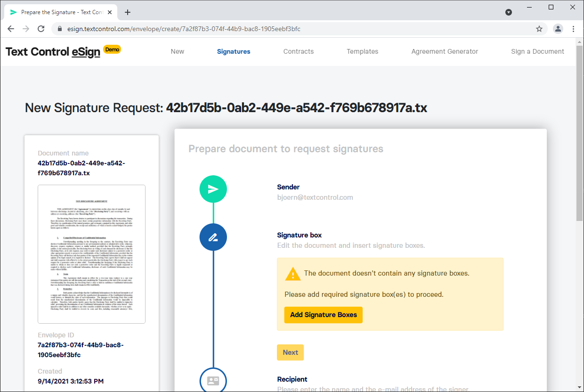Click the browser back arrow
The image size is (584, 392).
click(x=11, y=29)
